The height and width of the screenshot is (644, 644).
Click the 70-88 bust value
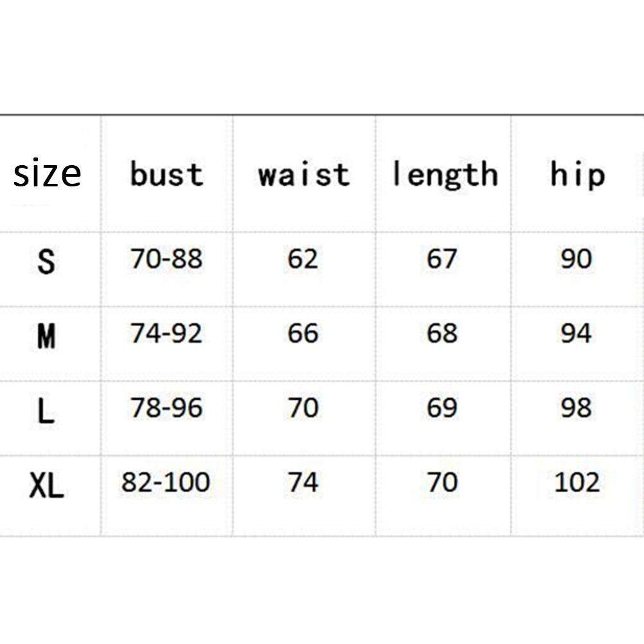[x=166, y=259]
